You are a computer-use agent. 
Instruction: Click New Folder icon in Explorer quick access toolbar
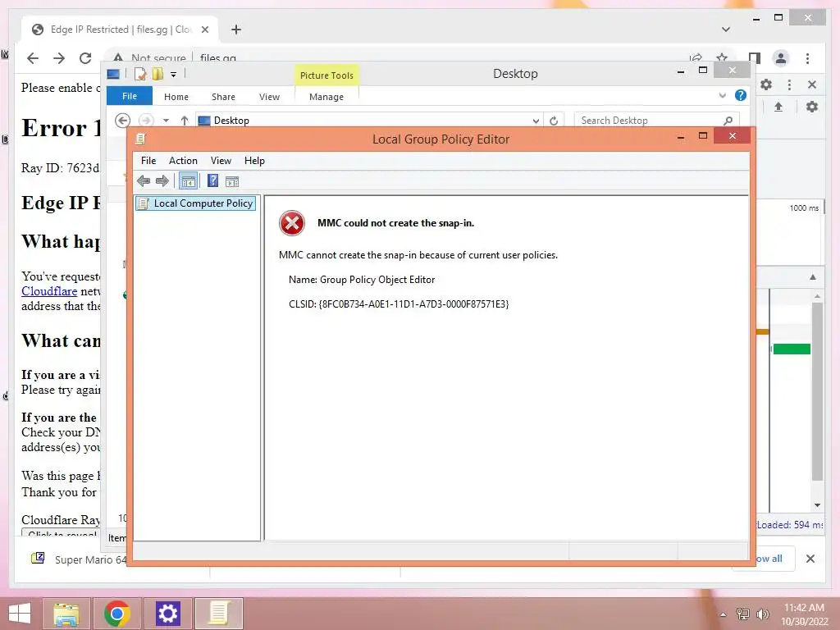[x=157, y=74]
